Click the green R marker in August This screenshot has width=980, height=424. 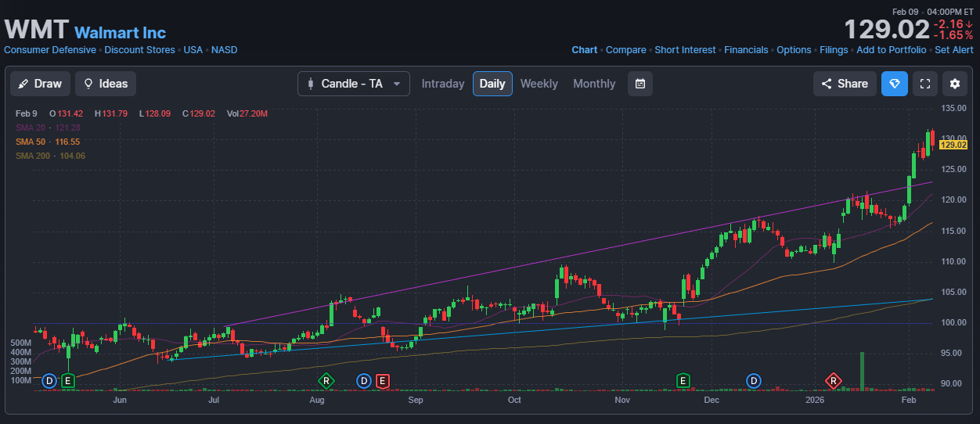click(x=326, y=381)
